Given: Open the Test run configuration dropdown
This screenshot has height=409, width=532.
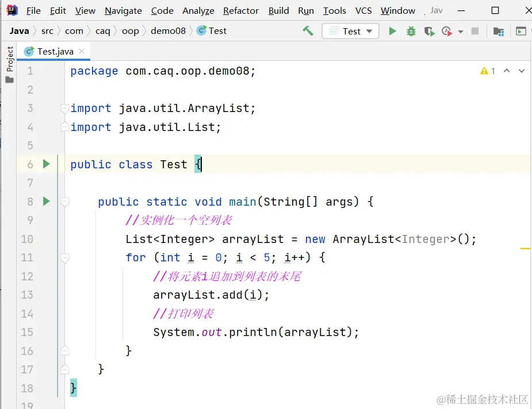Looking at the screenshot, I should tap(350, 31).
